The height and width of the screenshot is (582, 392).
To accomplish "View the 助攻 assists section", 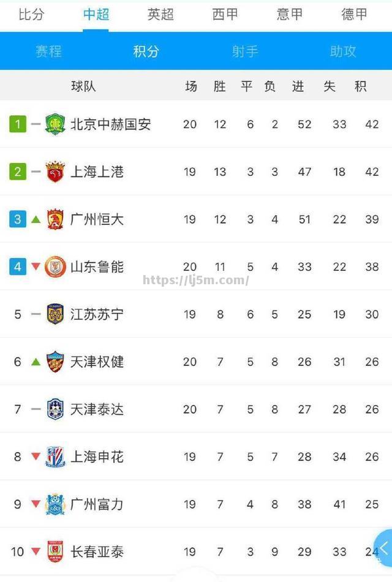I will tap(343, 51).
